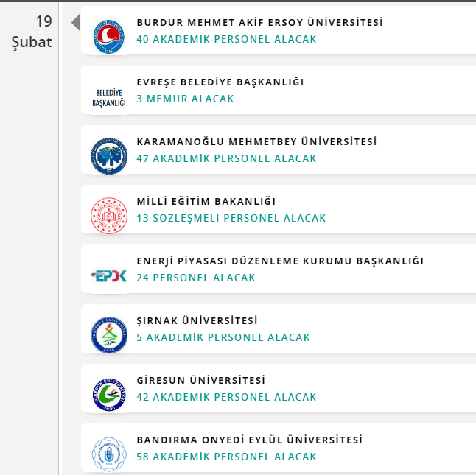Open 13 Sözleşmeli Personel Alacak listing

coord(231,218)
